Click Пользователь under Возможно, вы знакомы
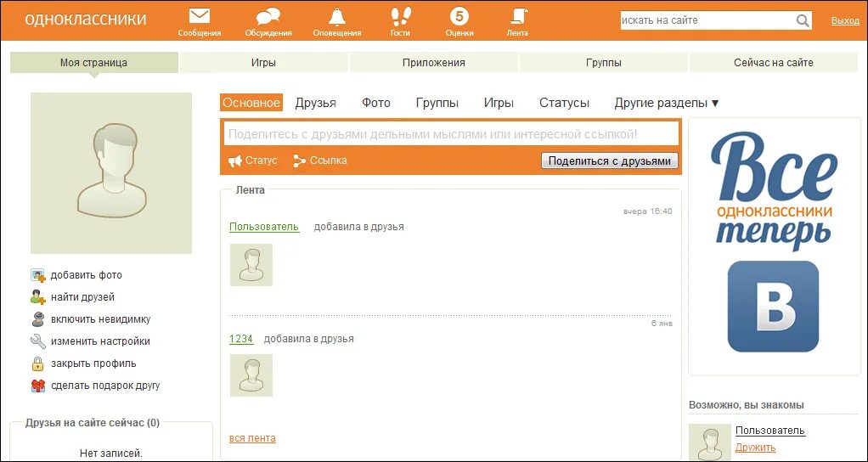The height and width of the screenshot is (462, 868). tap(770, 431)
